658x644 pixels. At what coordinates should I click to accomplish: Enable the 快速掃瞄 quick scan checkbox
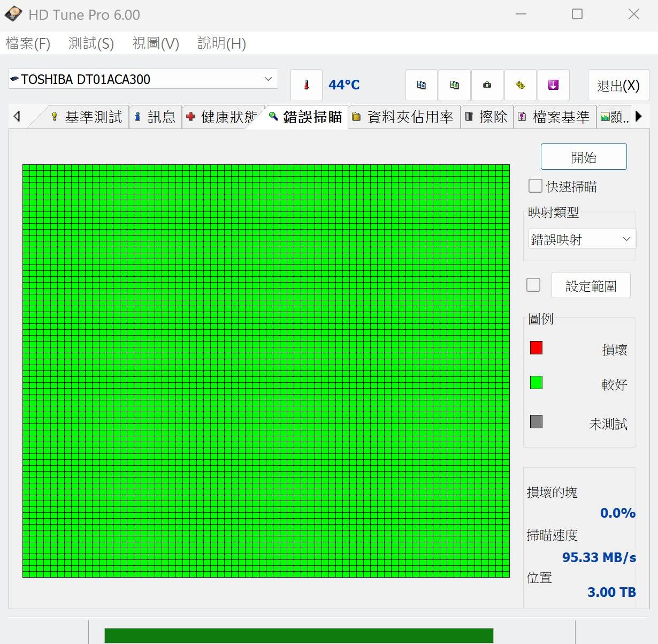(535, 186)
